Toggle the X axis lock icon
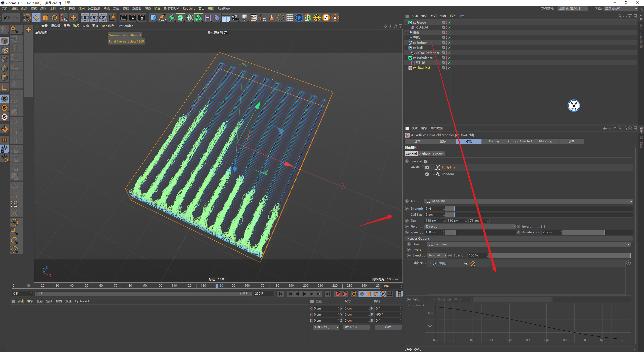Screen dimensions: 644x352 click(x=85, y=18)
